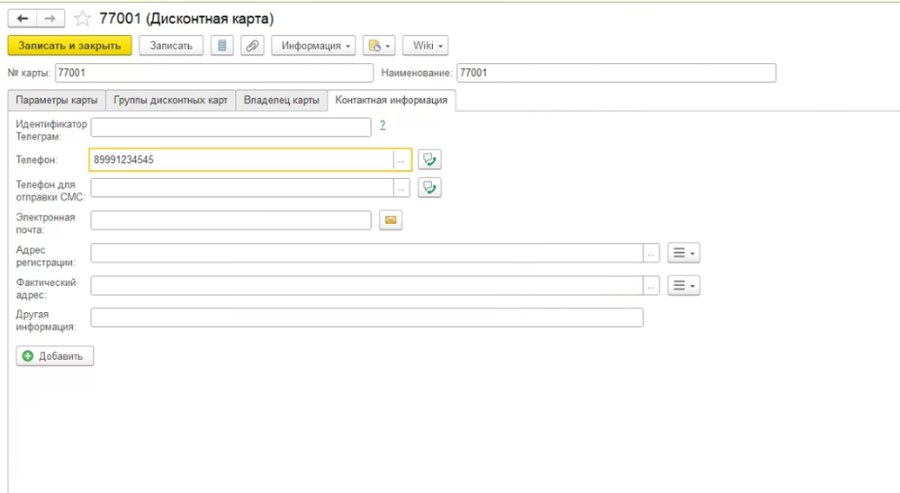This screenshot has width=900, height=493.
Task: Go forward with the right arrow button
Action: (x=51, y=18)
